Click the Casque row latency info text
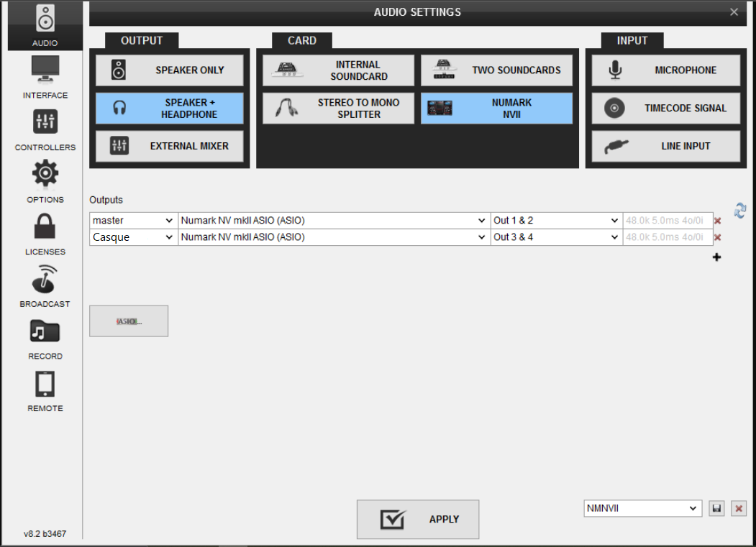756x547 pixels. tap(665, 237)
